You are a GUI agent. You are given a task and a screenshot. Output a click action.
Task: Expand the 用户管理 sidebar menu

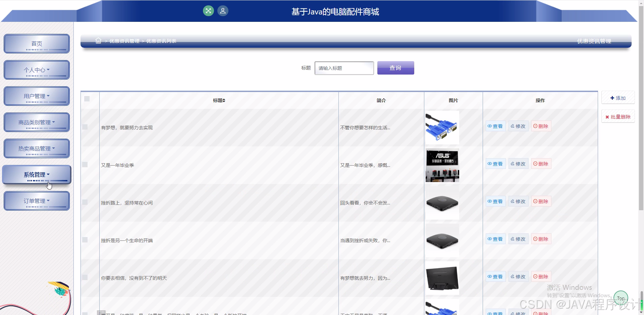click(37, 96)
